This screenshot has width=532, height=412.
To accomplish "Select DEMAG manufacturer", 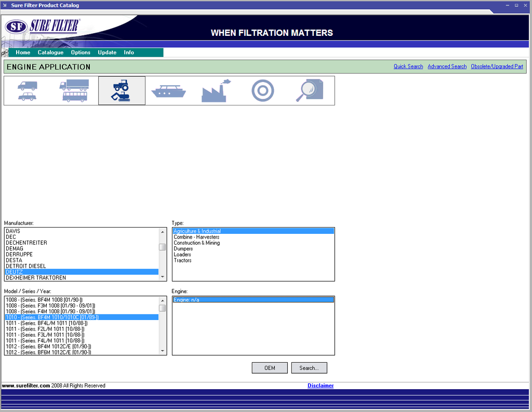I will point(82,248).
